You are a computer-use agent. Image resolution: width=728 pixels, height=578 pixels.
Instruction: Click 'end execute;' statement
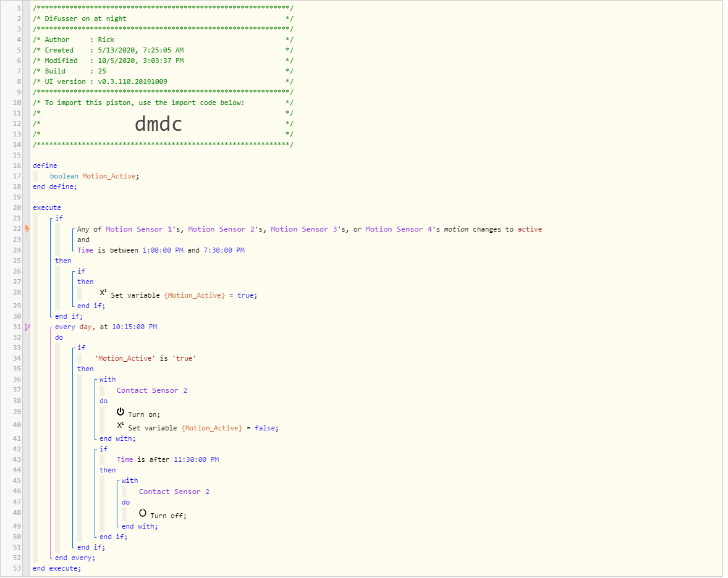click(x=57, y=568)
